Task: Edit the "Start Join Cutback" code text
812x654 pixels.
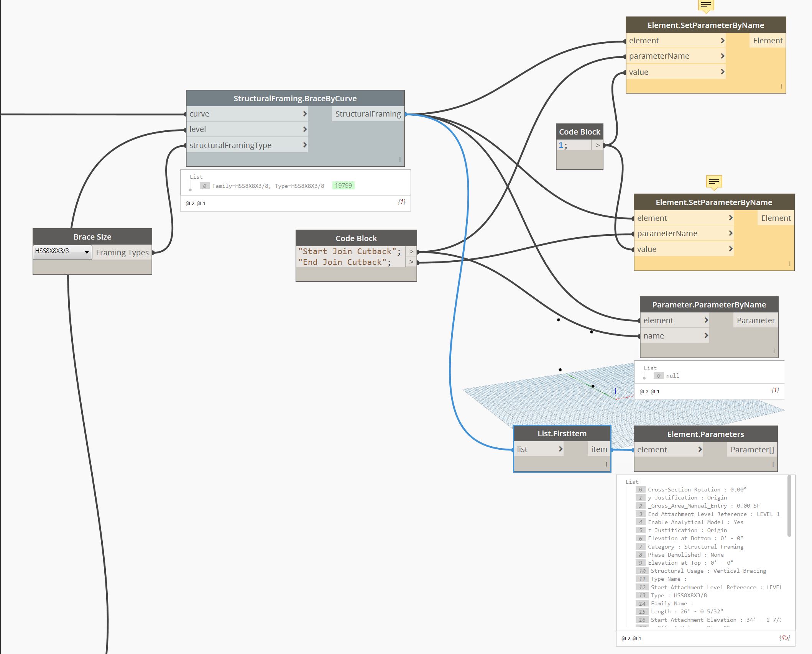Action: pos(349,251)
